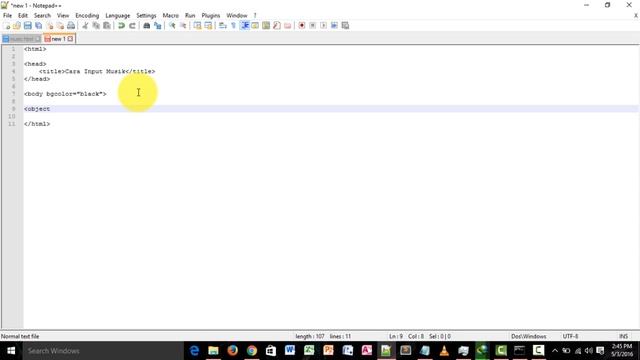The width and height of the screenshot is (640, 360).
Task: Open the Function List toolbar icon
Action: pos(277,26)
